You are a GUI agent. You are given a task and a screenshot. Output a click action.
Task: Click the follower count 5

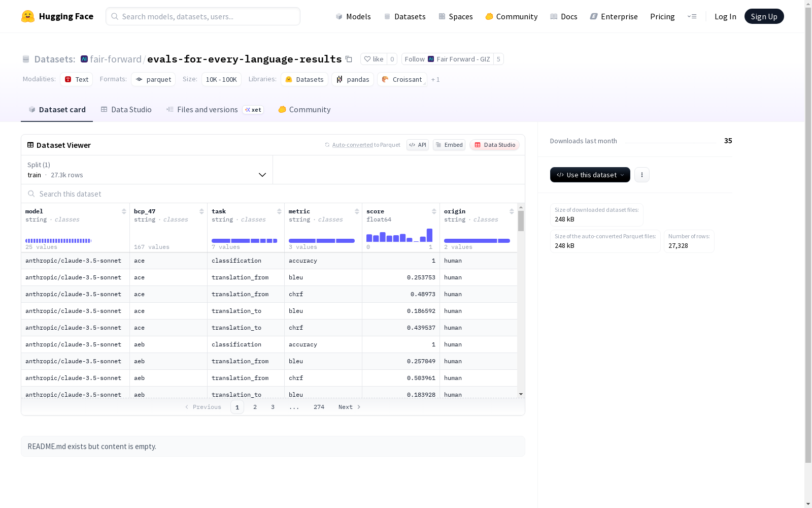tap(498, 59)
